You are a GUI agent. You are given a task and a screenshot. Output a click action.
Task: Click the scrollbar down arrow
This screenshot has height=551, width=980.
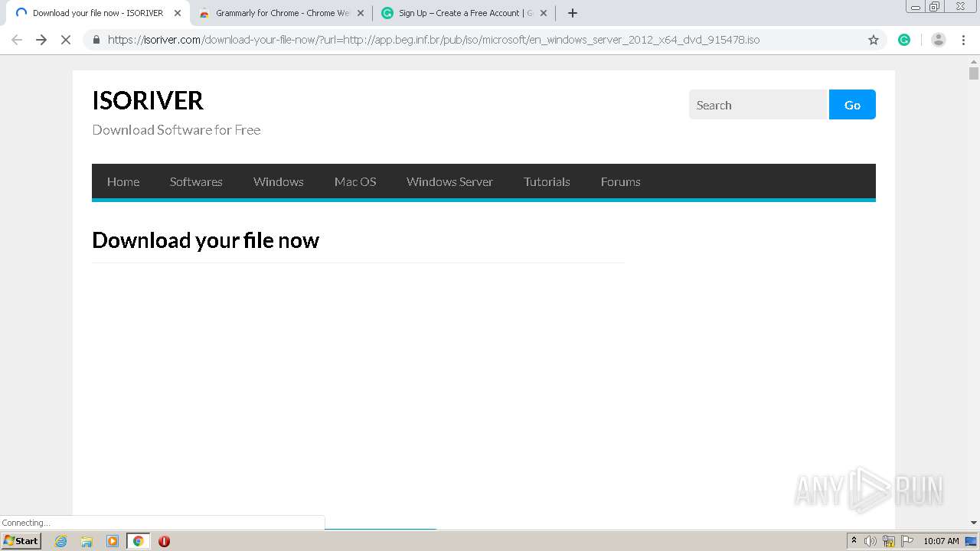(x=974, y=523)
